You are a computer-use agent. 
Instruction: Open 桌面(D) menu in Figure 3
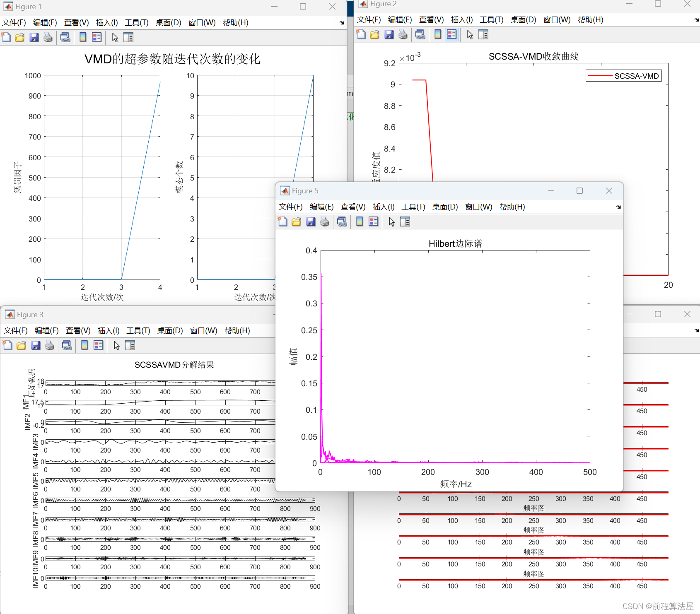coord(170,331)
